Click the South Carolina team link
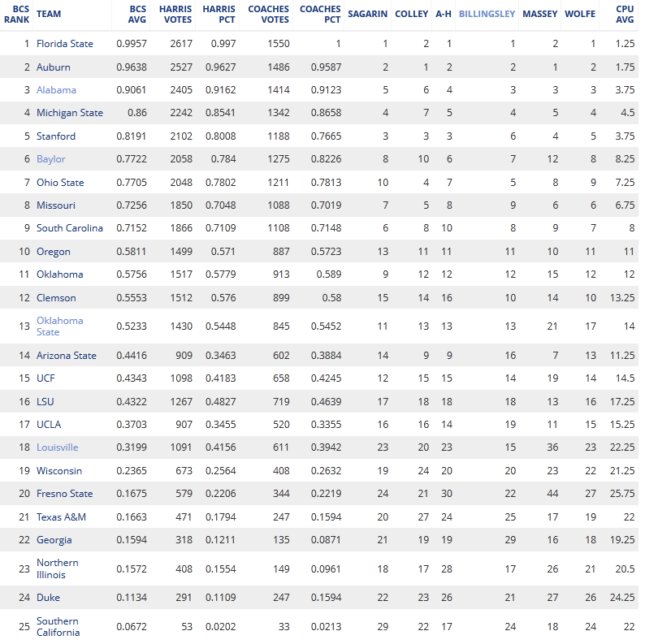645x644 pixels. coord(69,228)
